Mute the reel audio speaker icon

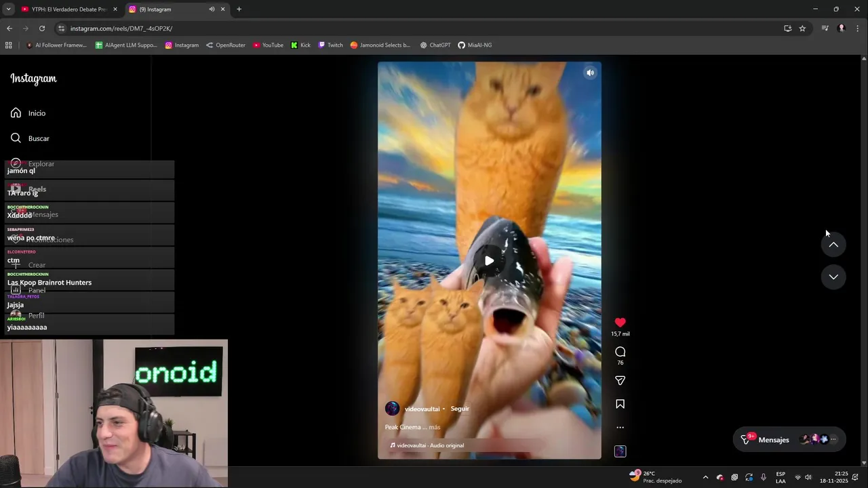590,73
